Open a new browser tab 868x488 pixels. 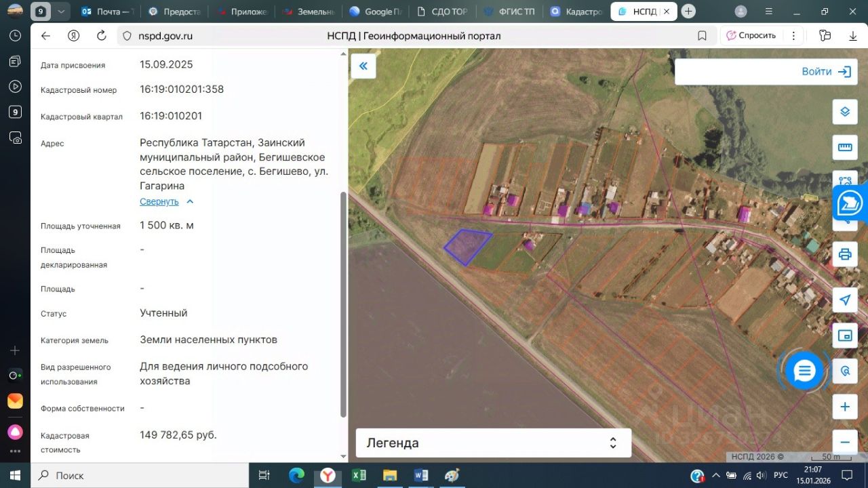click(x=689, y=12)
